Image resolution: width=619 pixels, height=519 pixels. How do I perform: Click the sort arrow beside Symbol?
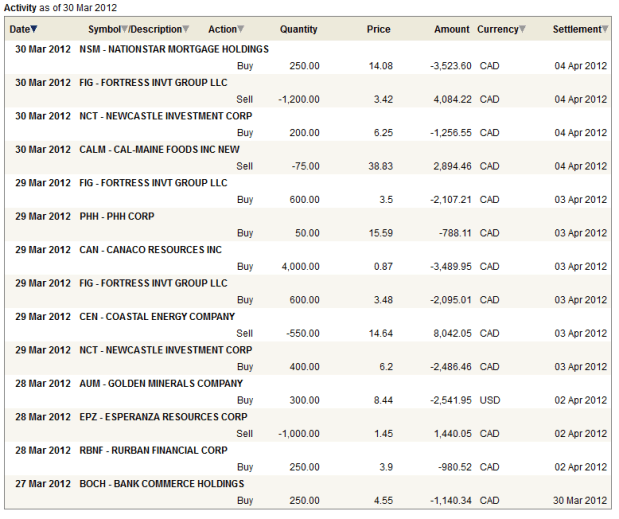click(124, 29)
